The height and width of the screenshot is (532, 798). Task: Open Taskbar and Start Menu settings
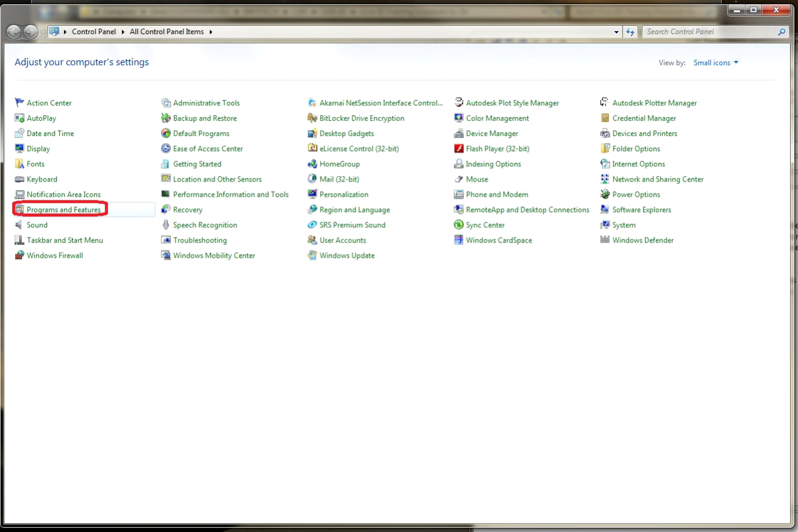click(65, 240)
